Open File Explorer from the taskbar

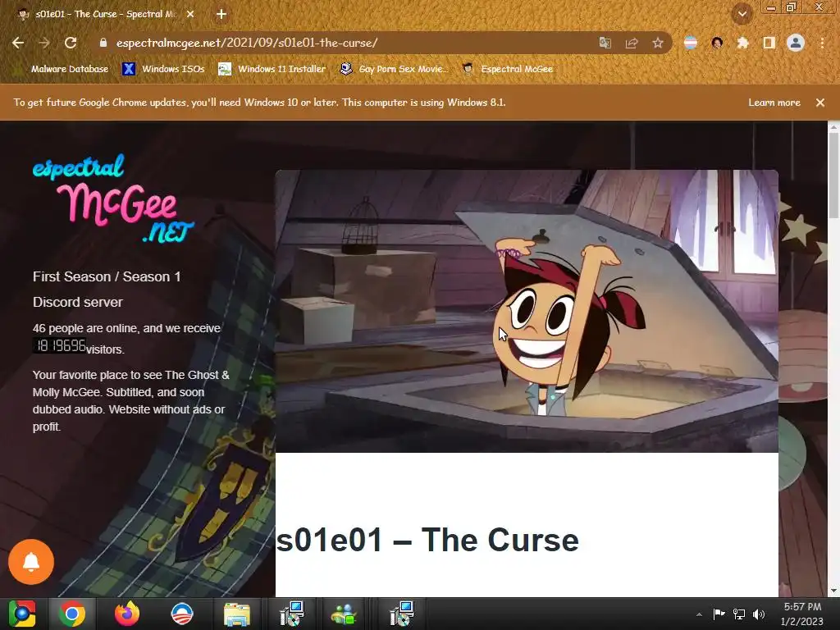click(237, 614)
